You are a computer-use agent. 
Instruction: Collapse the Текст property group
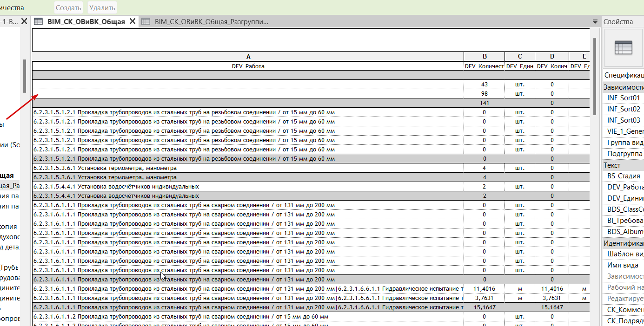623,165
